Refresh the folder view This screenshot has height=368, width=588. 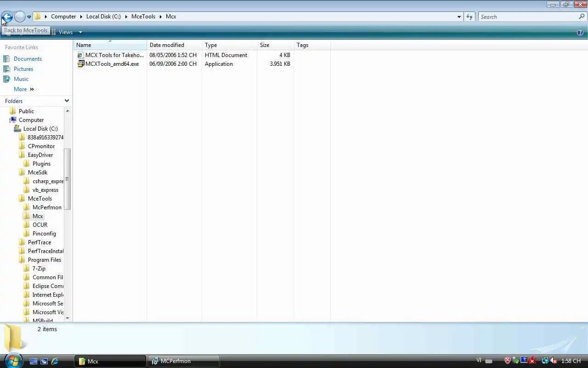pos(469,17)
